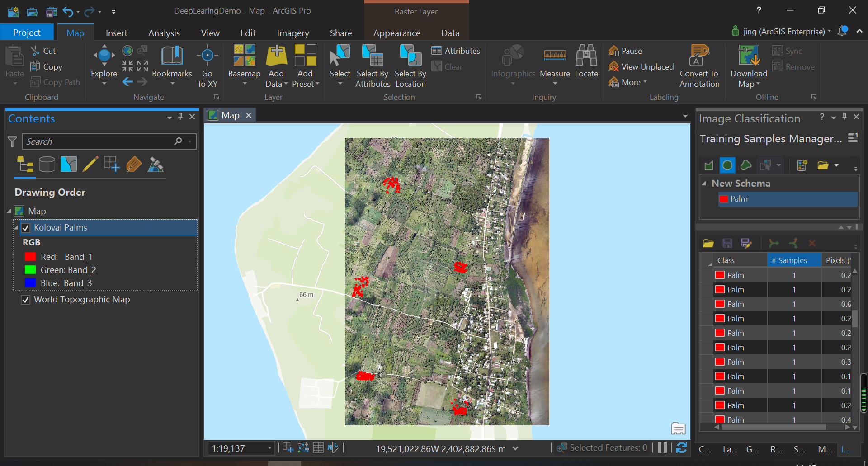Switch Contents to List By Snapping

click(x=112, y=165)
